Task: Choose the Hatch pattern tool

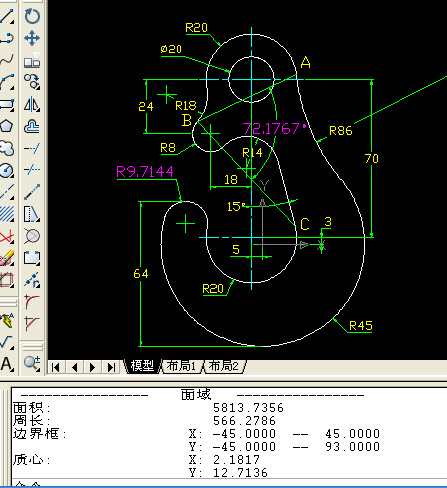Action: pyautogui.click(x=7, y=214)
